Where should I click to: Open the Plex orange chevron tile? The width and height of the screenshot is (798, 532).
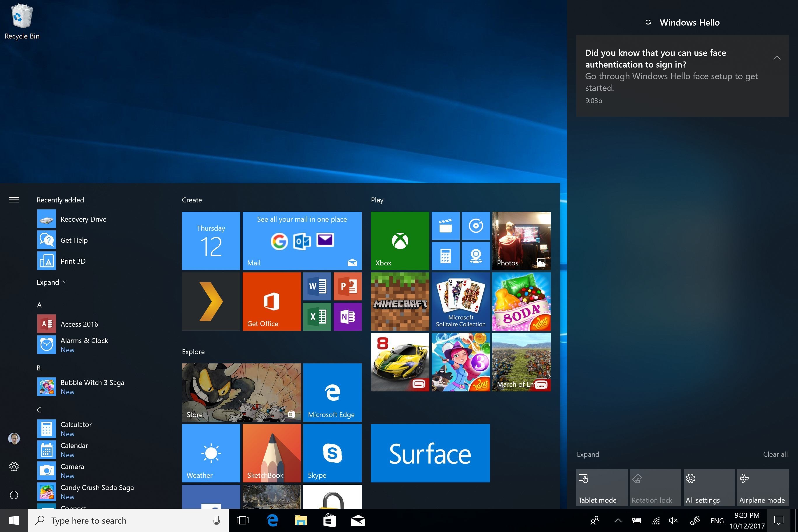click(x=211, y=301)
